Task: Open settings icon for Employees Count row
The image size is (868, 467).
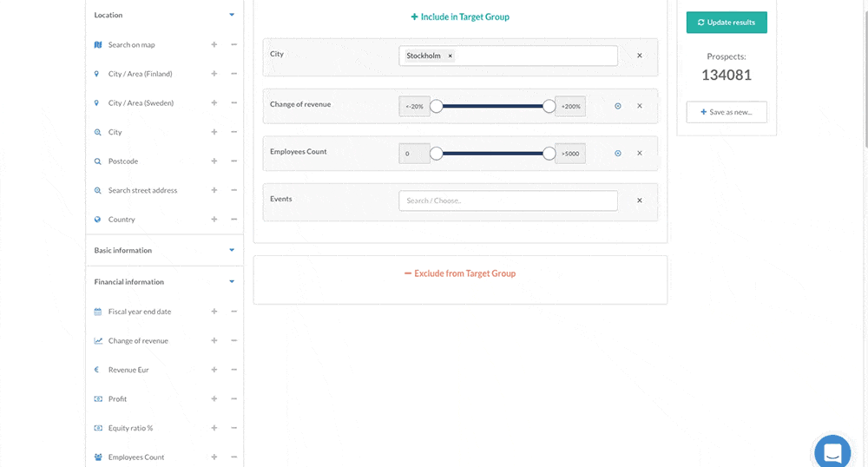Action: coord(618,154)
